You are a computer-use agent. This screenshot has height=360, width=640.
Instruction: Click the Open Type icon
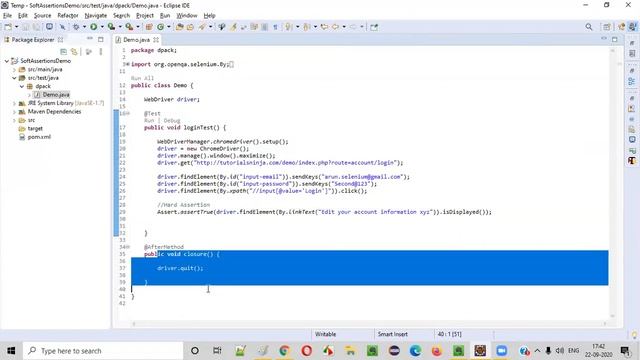180,27
